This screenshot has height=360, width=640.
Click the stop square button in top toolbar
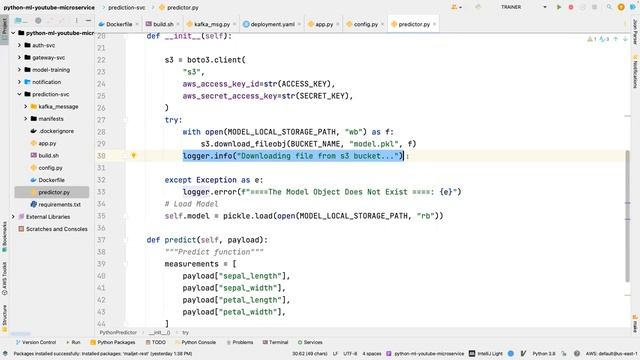pos(594,7)
